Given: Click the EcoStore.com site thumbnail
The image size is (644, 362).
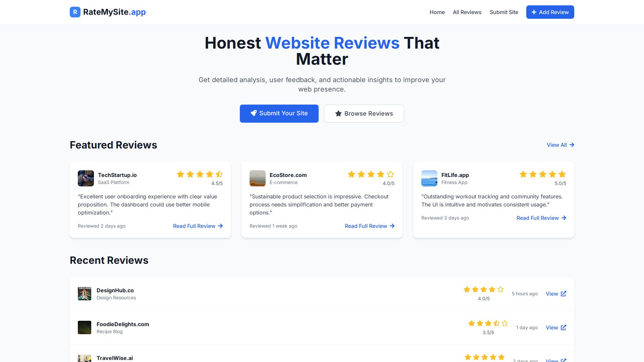Looking at the screenshot, I should coord(258,178).
